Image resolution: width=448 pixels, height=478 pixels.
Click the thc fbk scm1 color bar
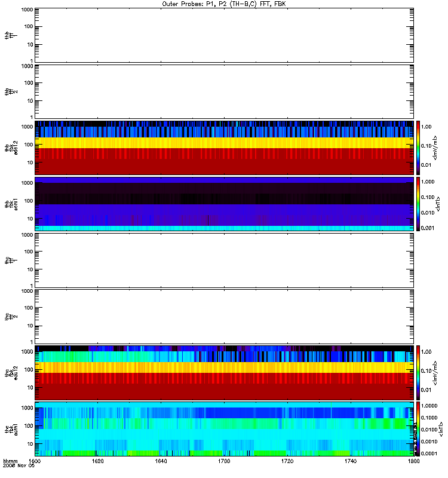(418, 429)
